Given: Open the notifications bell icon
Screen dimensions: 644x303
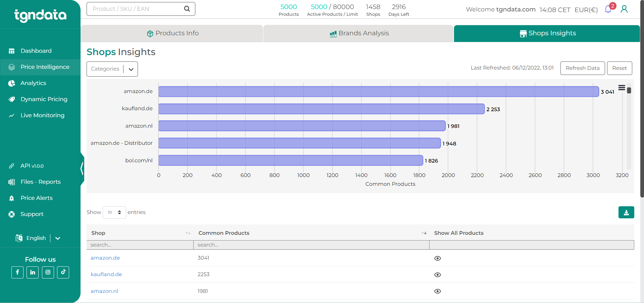Looking at the screenshot, I should [x=608, y=9].
